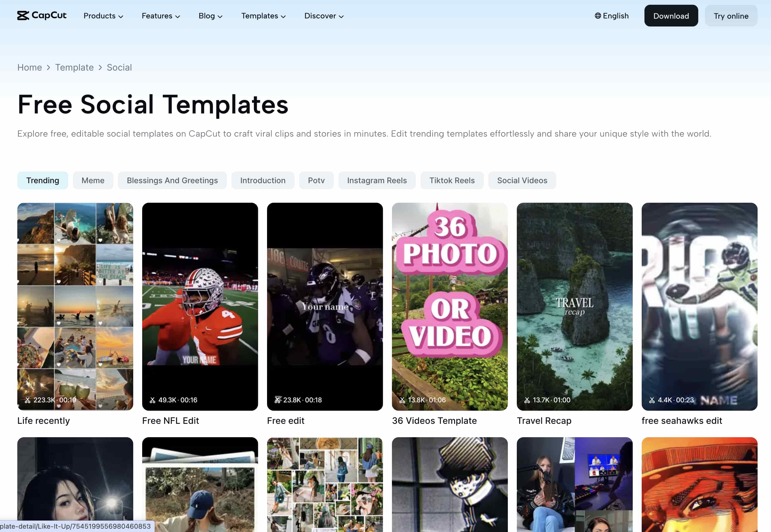The height and width of the screenshot is (532, 771).
Task: Click the Try online button
Action: coord(731,16)
